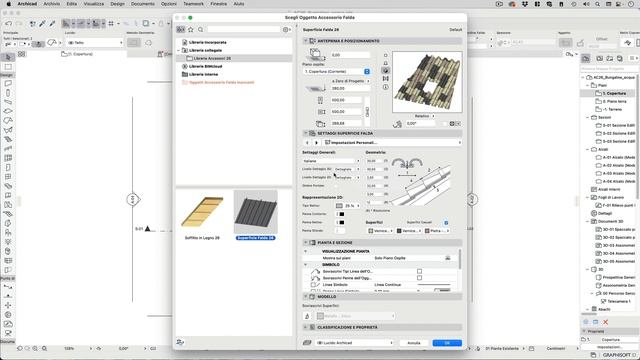
Task: Open the Finestra menu
Action: point(218,4)
